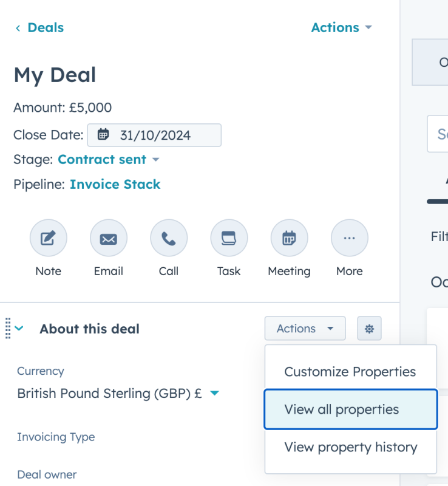Viewport: 448px width, 486px height.
Task: Compose an Email from the deal record
Action: tap(108, 238)
